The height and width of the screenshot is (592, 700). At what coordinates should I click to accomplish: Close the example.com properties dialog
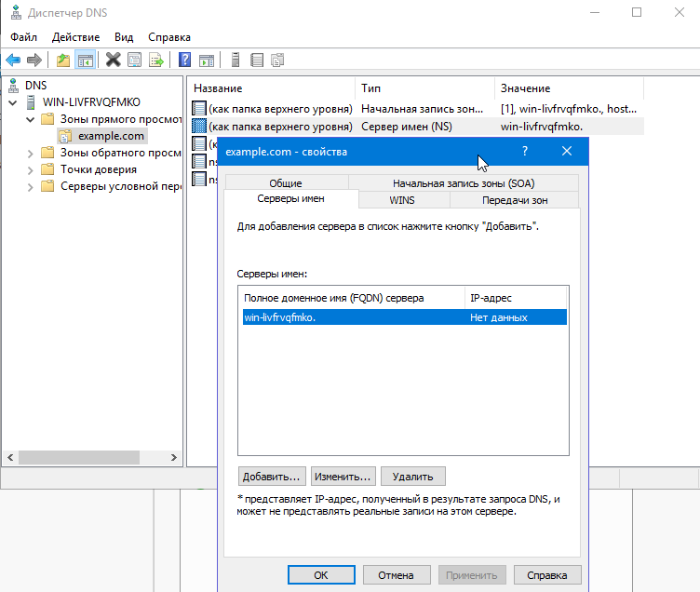(x=567, y=152)
